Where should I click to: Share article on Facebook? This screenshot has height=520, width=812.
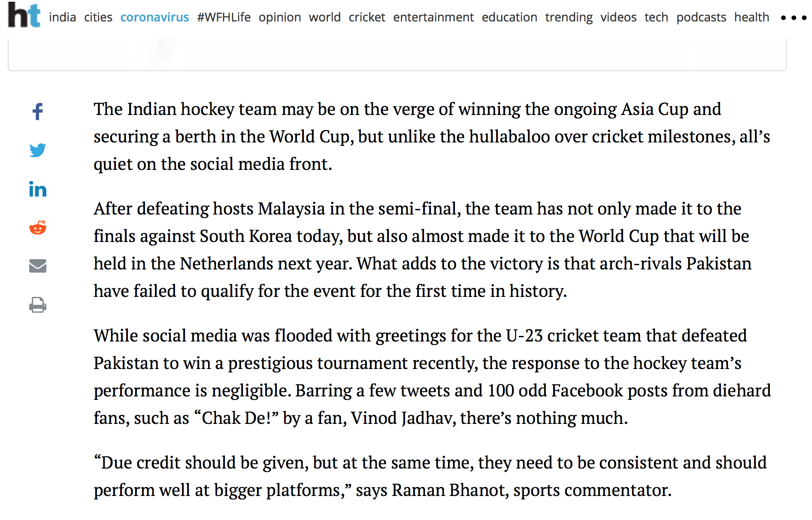tap(38, 112)
